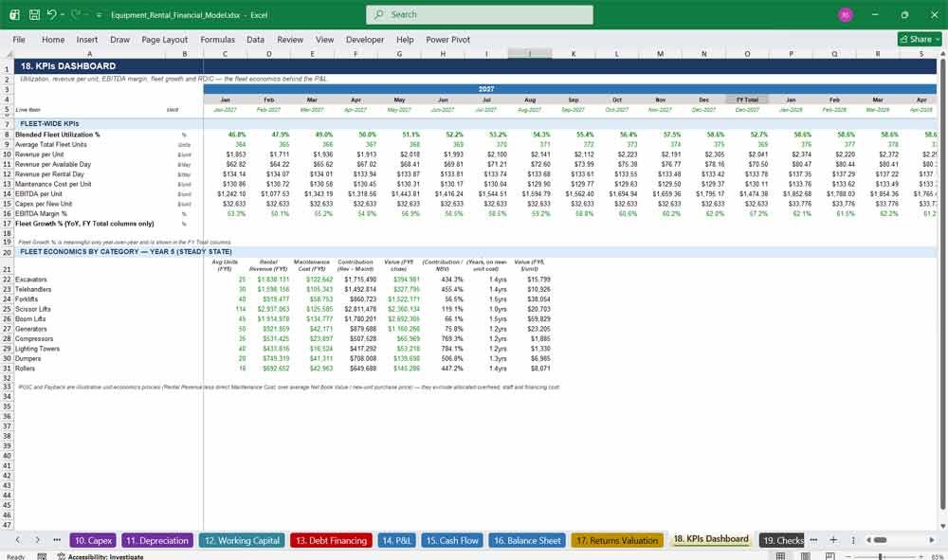Open the Power Pivot ribbon tab

[448, 39]
